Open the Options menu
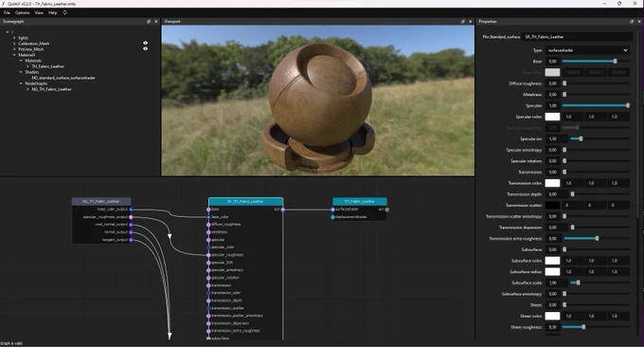The width and height of the screenshot is (644, 347). tap(22, 12)
